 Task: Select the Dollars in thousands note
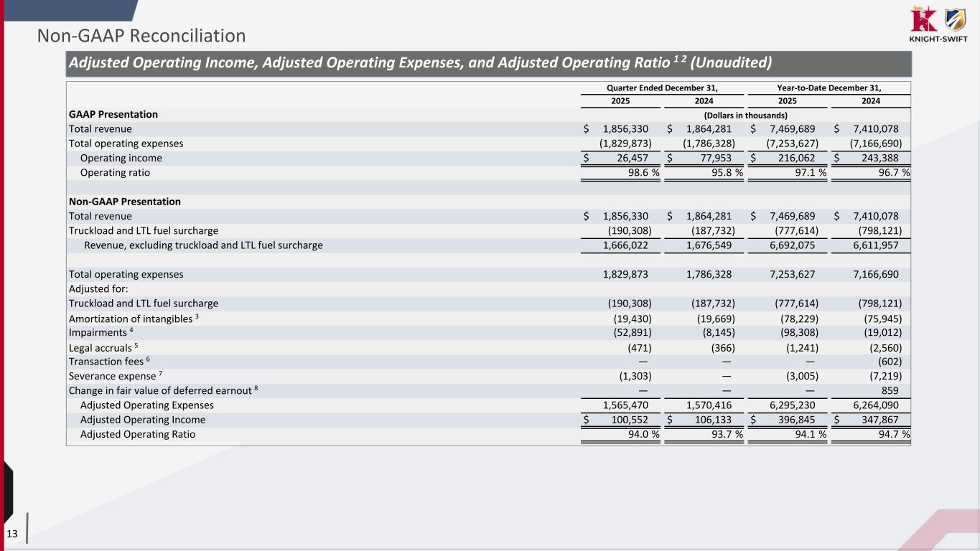point(745,115)
